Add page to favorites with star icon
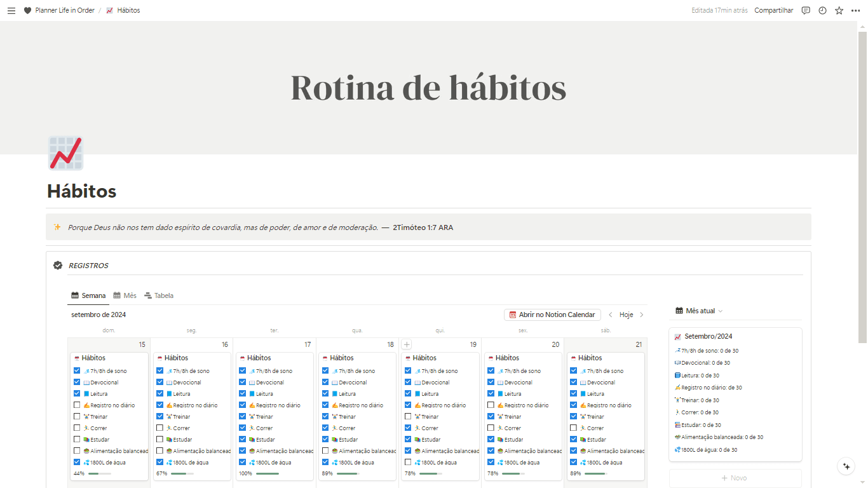The height and width of the screenshot is (488, 868). coord(839,10)
